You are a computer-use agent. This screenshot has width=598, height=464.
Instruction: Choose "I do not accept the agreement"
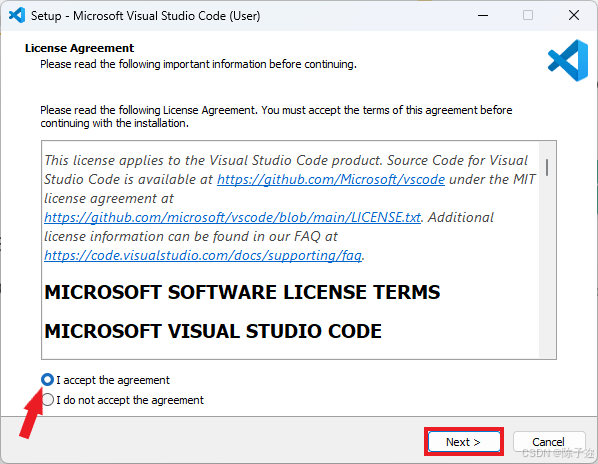(x=48, y=400)
